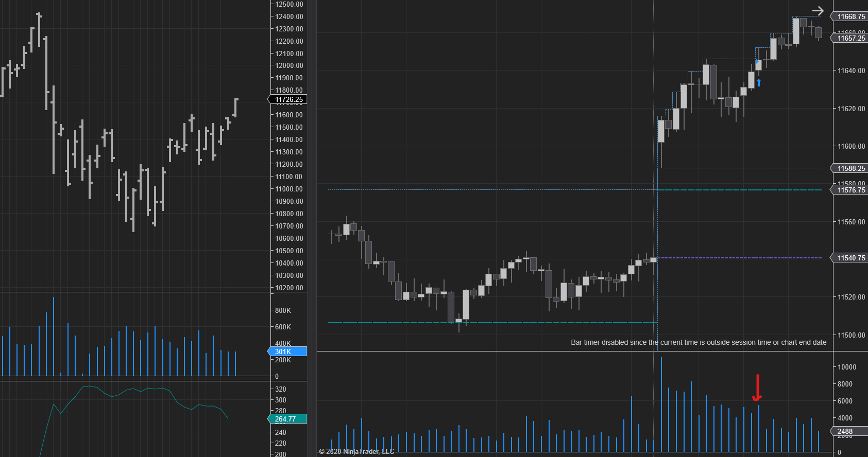Click the 11600.00 axis label
868x457 pixels.
[852, 146]
